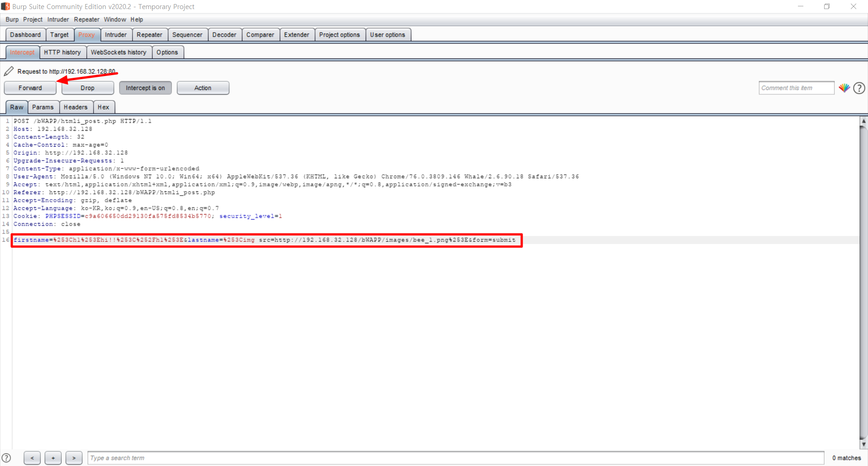Open the Comparer tab

tap(260, 35)
